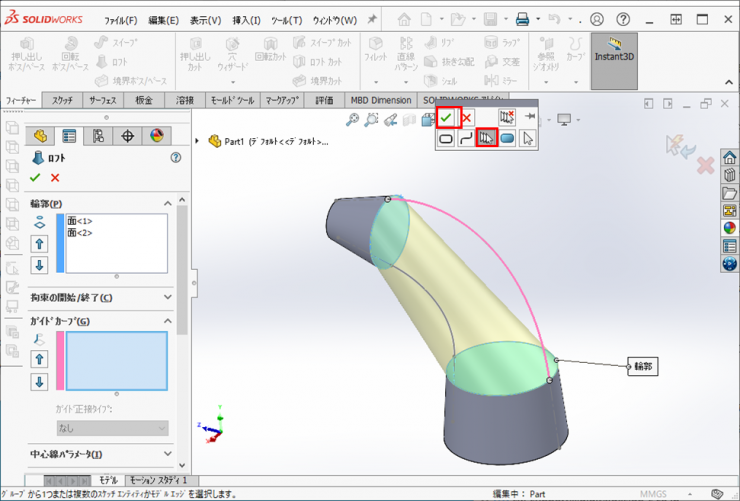This screenshot has height=501, width=740.
Task: Click the 輪郭 callout label in the viewport
Action: point(642,366)
